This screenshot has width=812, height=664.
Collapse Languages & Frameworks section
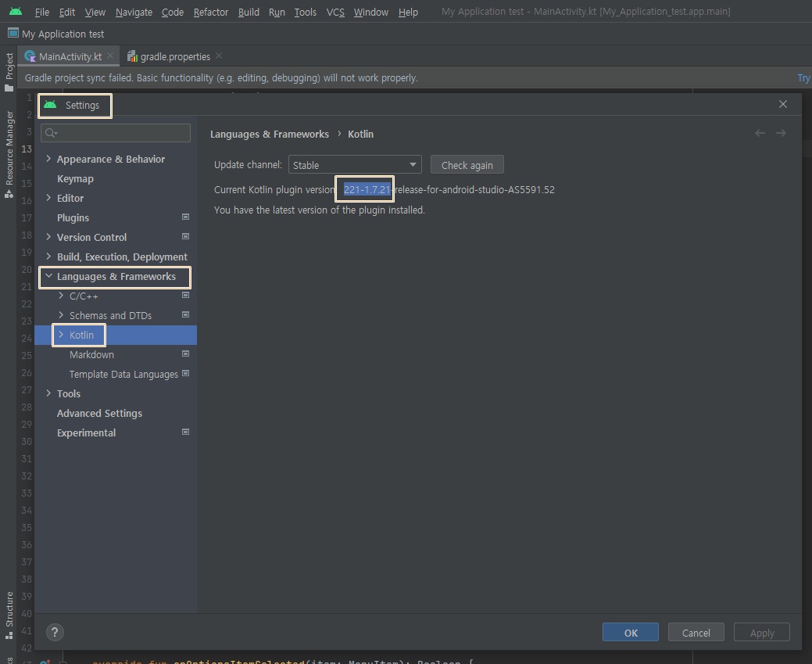[x=48, y=276]
